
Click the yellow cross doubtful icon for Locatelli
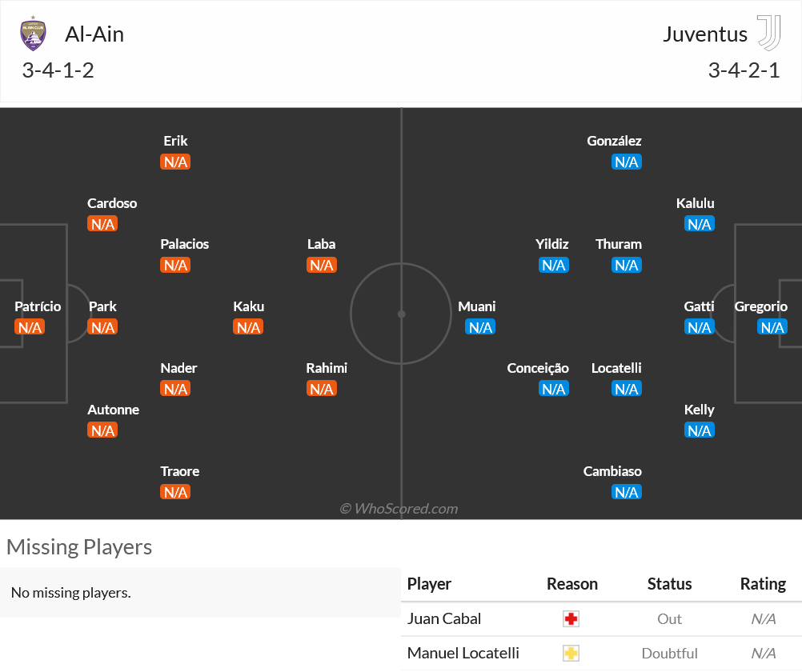571,654
